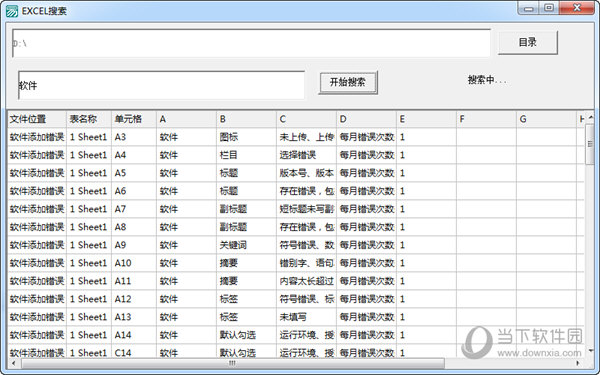Click the 图标 cell in row A3

point(246,137)
